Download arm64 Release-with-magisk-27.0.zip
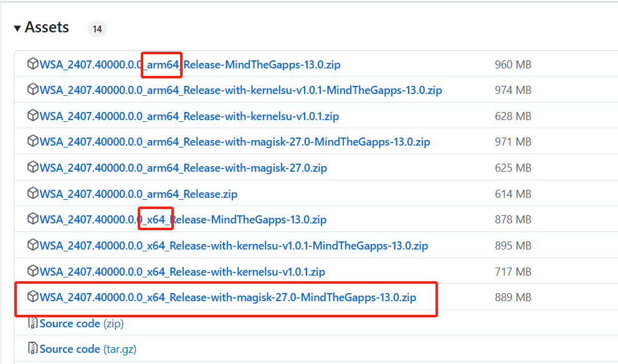This screenshot has height=364, width=618. click(x=183, y=168)
